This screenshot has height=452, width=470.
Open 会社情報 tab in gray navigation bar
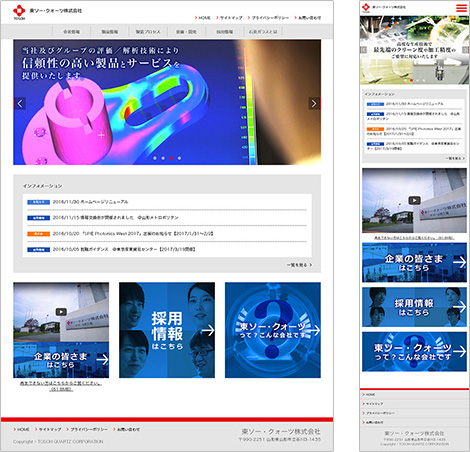(71, 32)
